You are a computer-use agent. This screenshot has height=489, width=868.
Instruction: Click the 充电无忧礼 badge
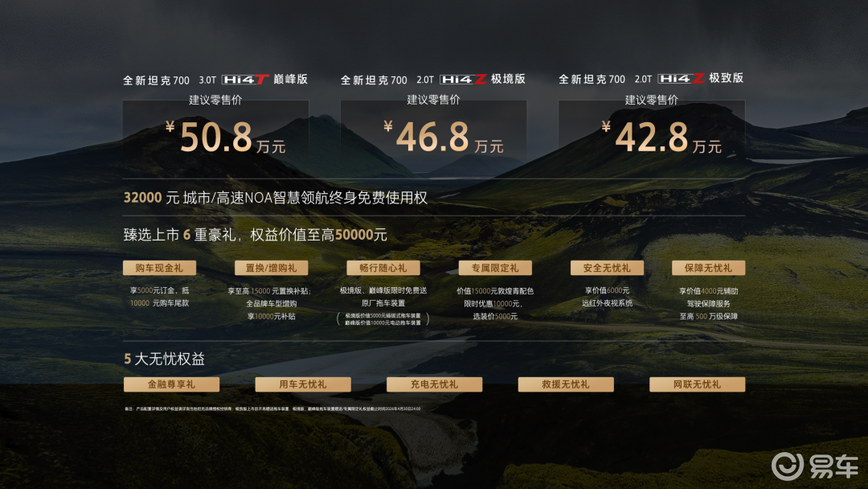[x=434, y=384]
